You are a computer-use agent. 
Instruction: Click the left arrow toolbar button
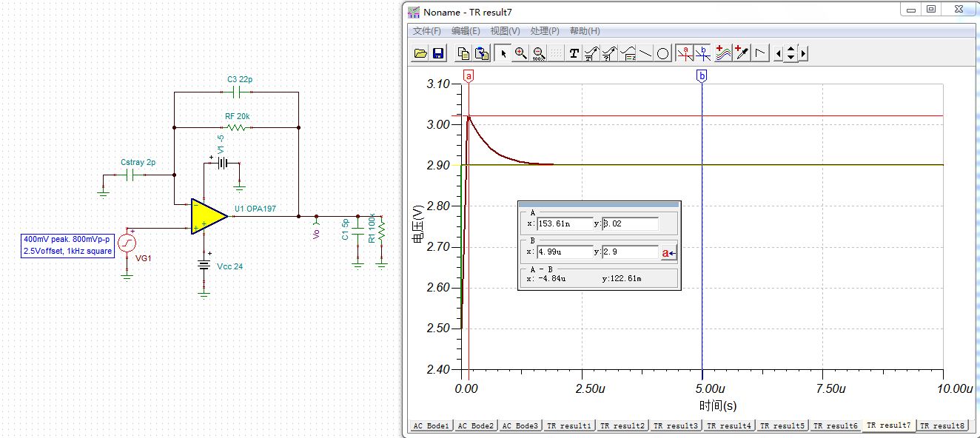[778, 53]
